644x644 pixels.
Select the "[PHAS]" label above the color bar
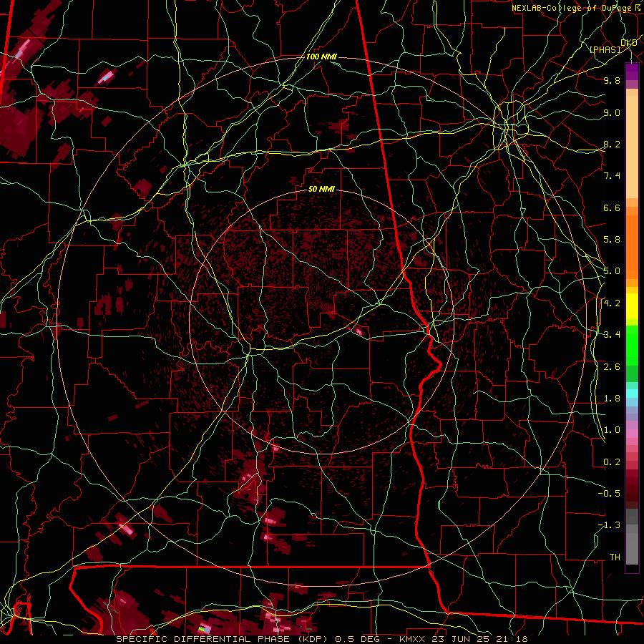[605, 49]
